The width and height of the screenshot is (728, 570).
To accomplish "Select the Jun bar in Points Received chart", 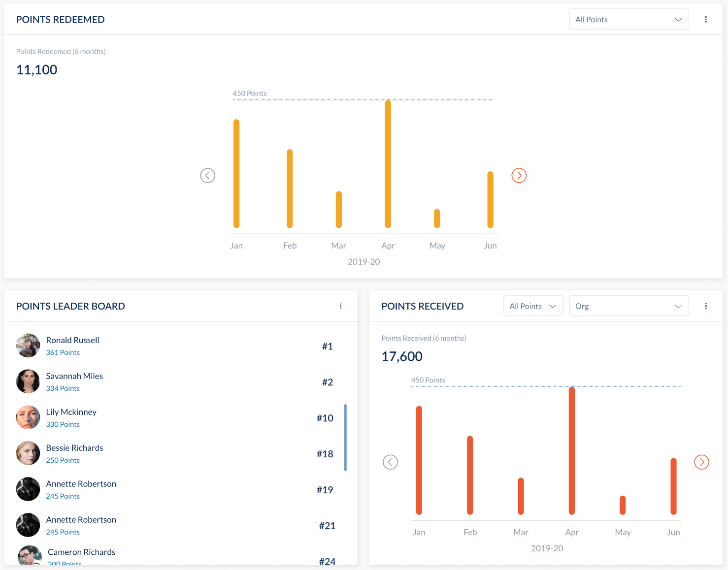I will point(673,486).
